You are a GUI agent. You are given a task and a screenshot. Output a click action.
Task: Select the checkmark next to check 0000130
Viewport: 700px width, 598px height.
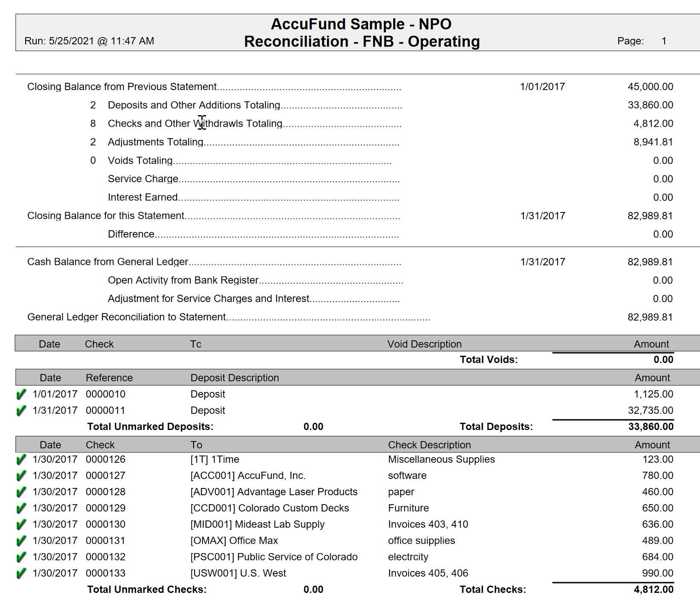coord(21,525)
